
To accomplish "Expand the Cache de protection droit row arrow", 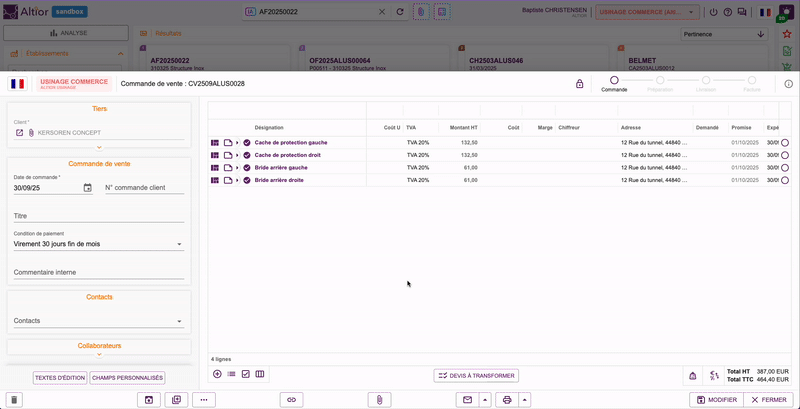I will 237,155.
